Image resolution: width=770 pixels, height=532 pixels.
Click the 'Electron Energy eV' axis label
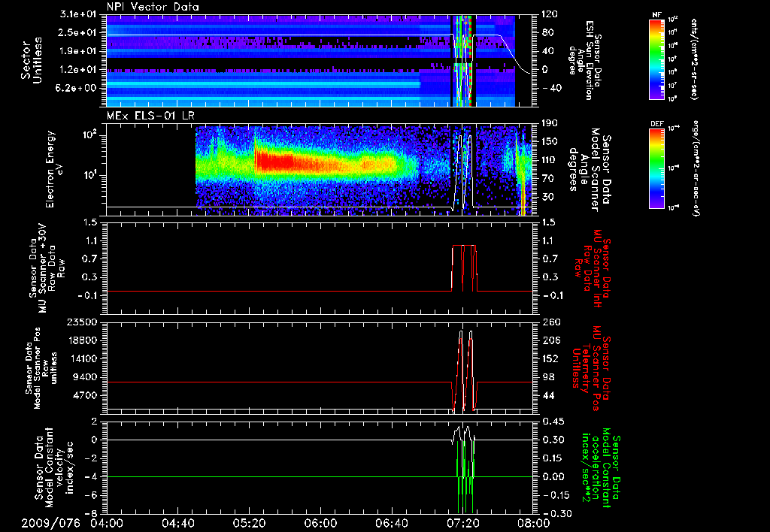click(x=54, y=169)
